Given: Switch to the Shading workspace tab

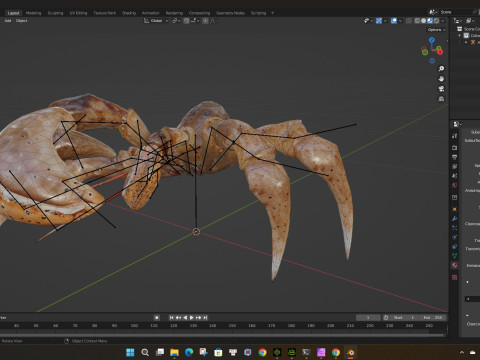Looking at the screenshot, I should pos(129,13).
